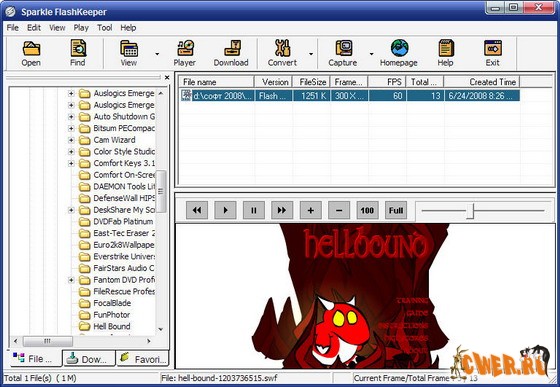Screen dimensions: 560x387
Task: Select the Euro2k8Wallpaper folder
Action: (124, 245)
